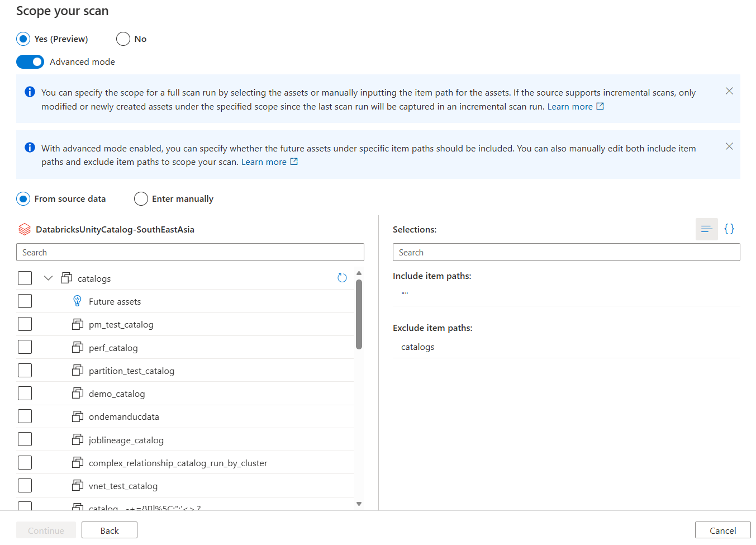This screenshot has width=756, height=545.
Task: Click the catalog tree scrollbar thumb
Action: [x=359, y=314]
